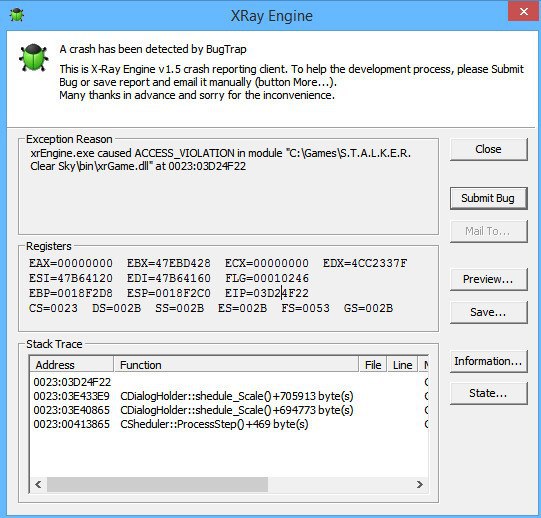
Task: Click the Exception Reason text box
Action: tap(228, 188)
